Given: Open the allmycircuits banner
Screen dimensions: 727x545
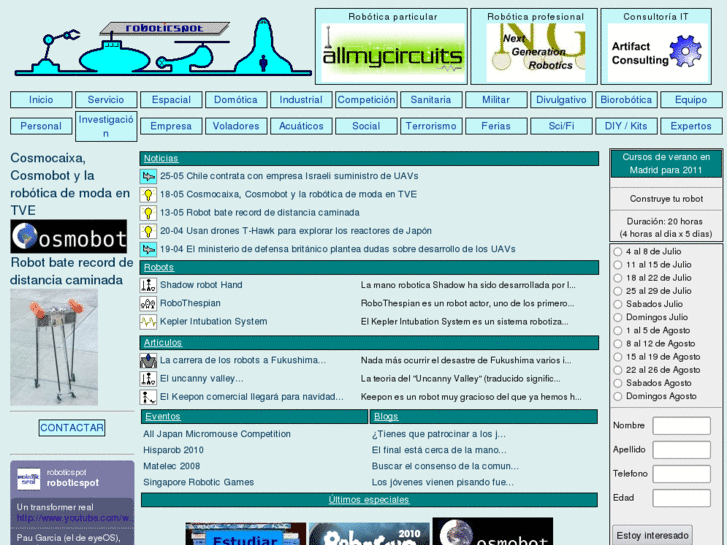Looking at the screenshot, I should (x=392, y=53).
